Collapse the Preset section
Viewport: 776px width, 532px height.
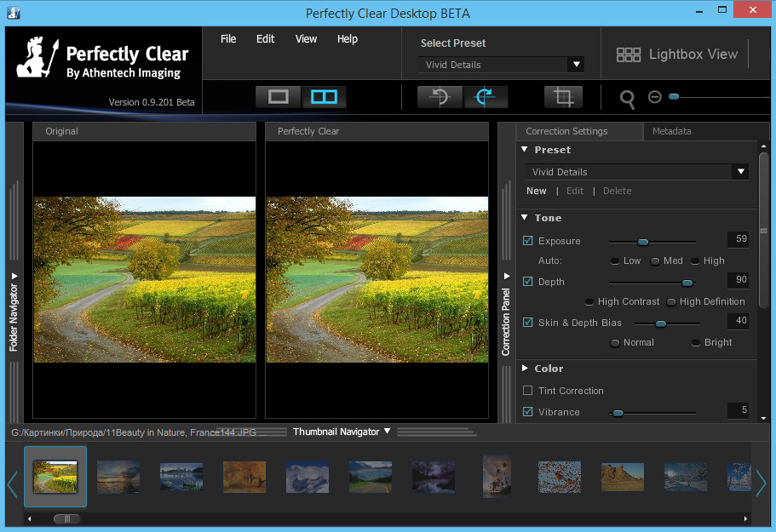pyautogui.click(x=525, y=149)
